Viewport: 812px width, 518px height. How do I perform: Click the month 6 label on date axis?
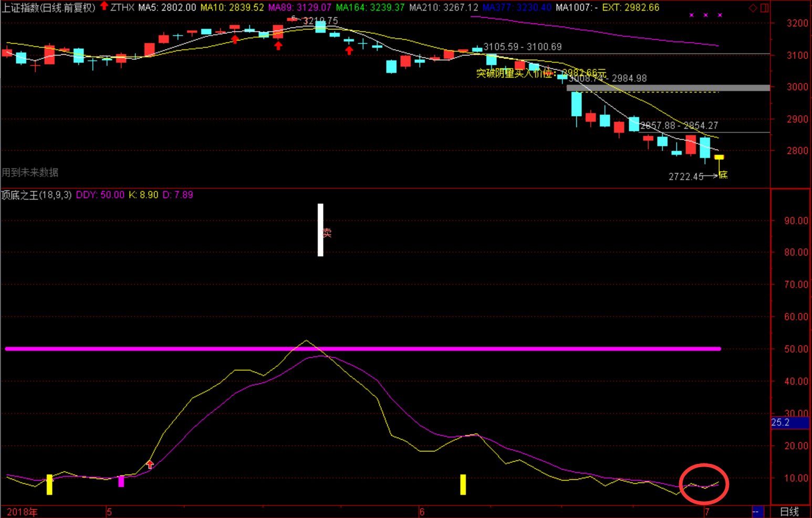tap(422, 512)
